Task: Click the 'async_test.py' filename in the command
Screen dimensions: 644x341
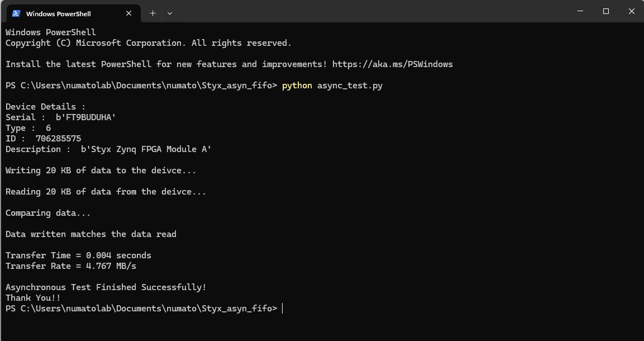Action: click(x=350, y=86)
